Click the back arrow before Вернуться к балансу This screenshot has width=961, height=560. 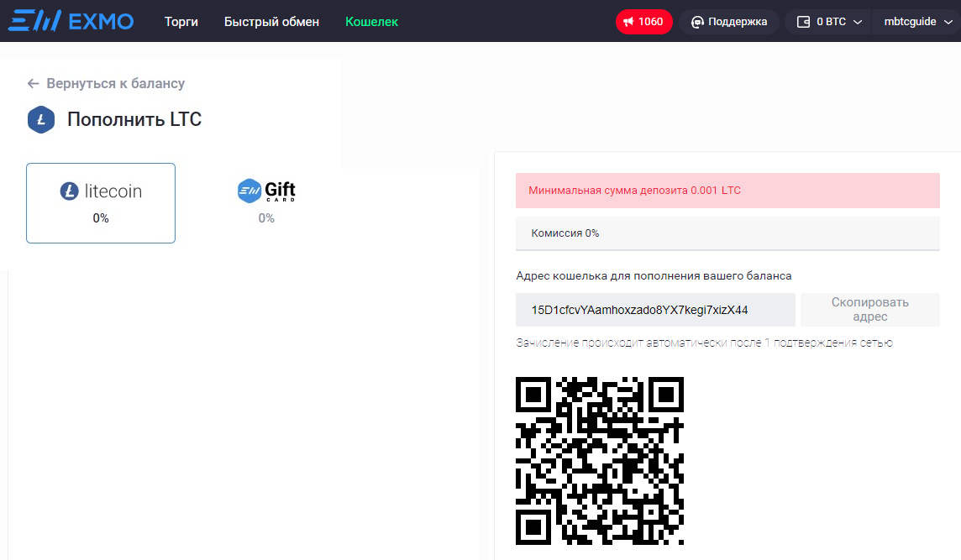click(x=34, y=83)
